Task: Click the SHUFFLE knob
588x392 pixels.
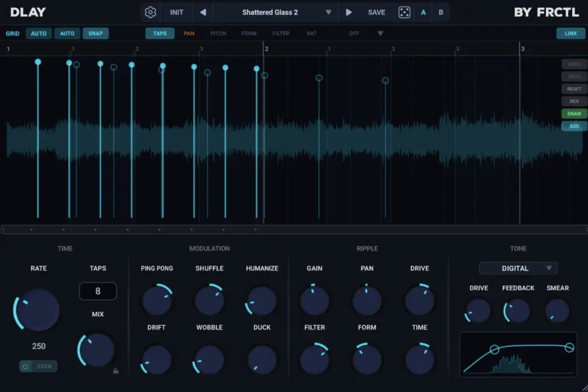Action: (x=209, y=300)
